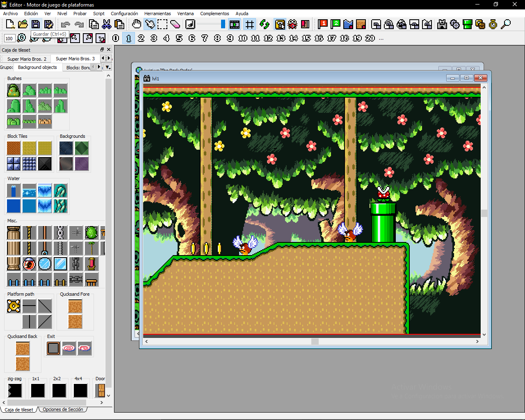This screenshot has width=525, height=420.
Task: Cut selection with the scissors icon
Action: point(107,24)
